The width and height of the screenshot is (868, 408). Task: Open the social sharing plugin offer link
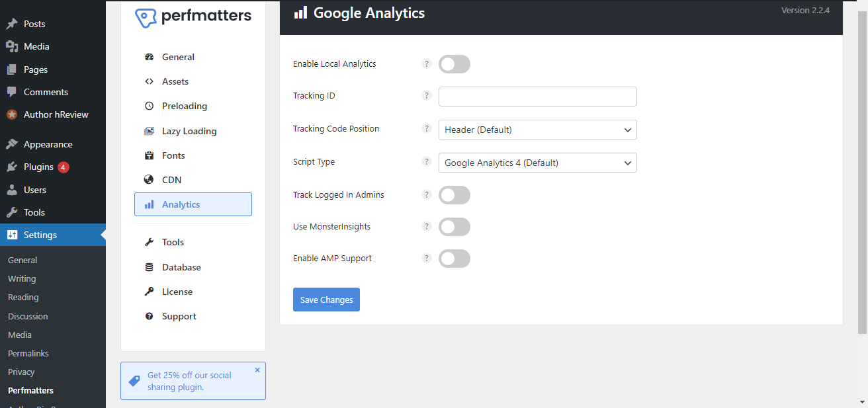(x=189, y=381)
